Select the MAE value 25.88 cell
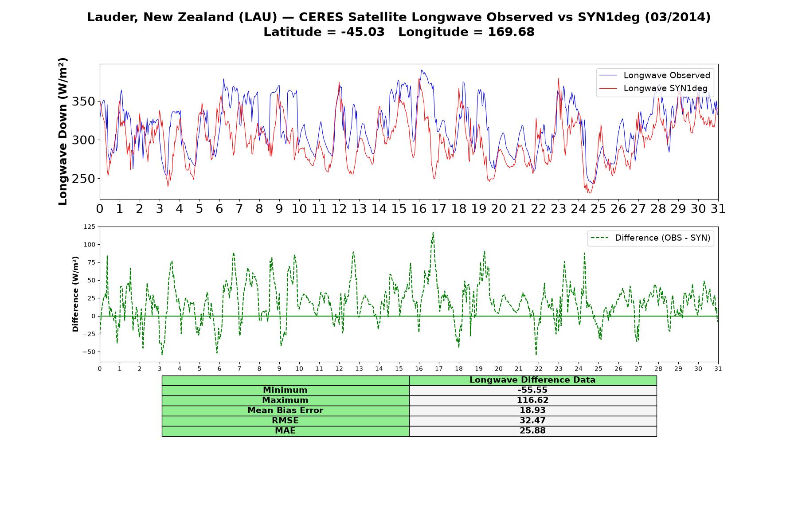This screenshot has height=532, width=798. tap(532, 431)
